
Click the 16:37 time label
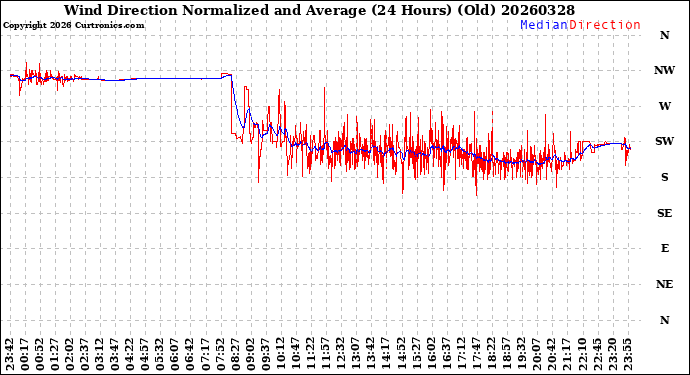tap(446, 355)
